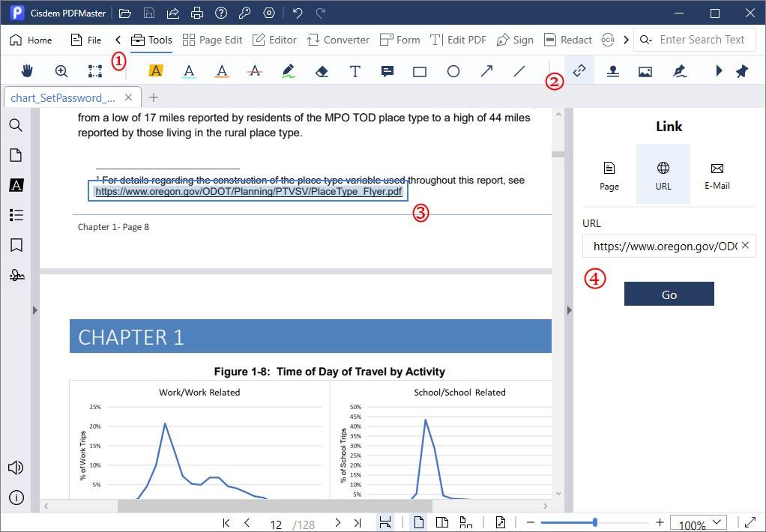Select the Hand pan tool
Viewport: 766px width, 532px height.
(x=28, y=71)
